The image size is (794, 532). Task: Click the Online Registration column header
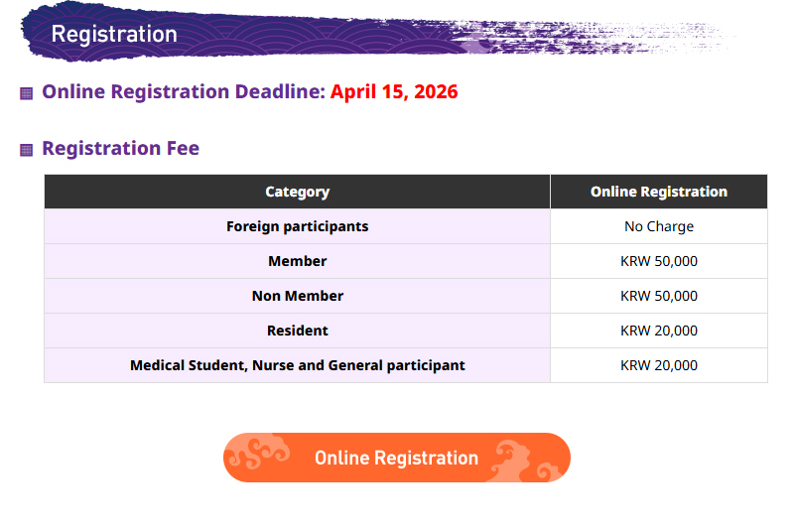pyautogui.click(x=658, y=192)
